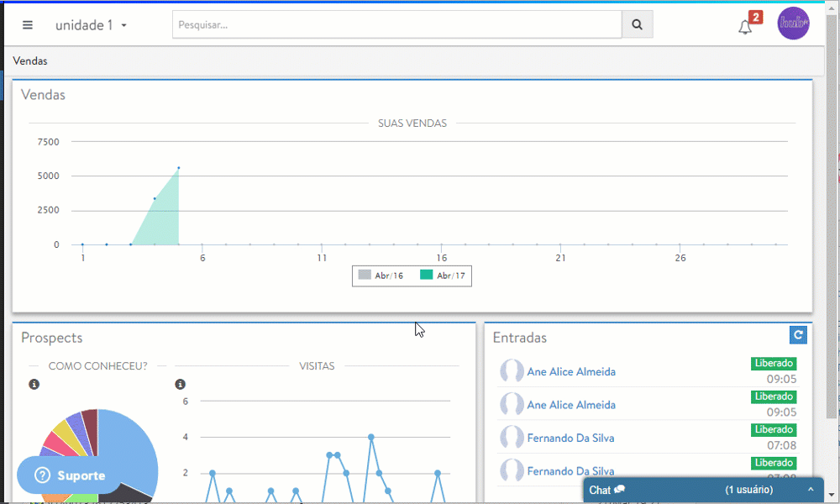Click the info icon under Como Conheceu
This screenshot has width=840, height=504.
34,385
